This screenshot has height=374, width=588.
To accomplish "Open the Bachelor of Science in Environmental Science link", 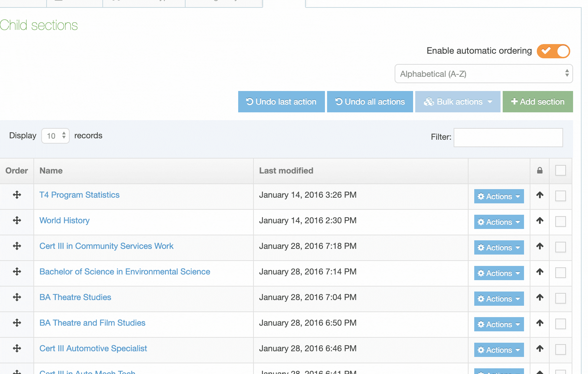I will (125, 272).
